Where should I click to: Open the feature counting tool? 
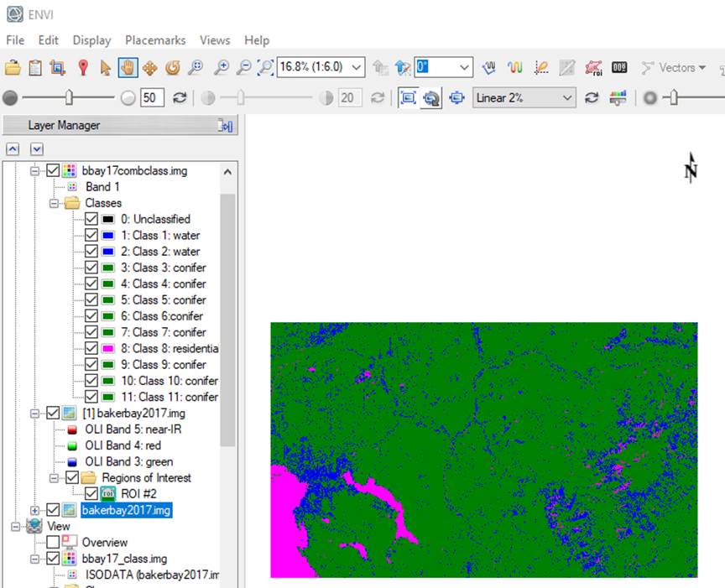(619, 67)
